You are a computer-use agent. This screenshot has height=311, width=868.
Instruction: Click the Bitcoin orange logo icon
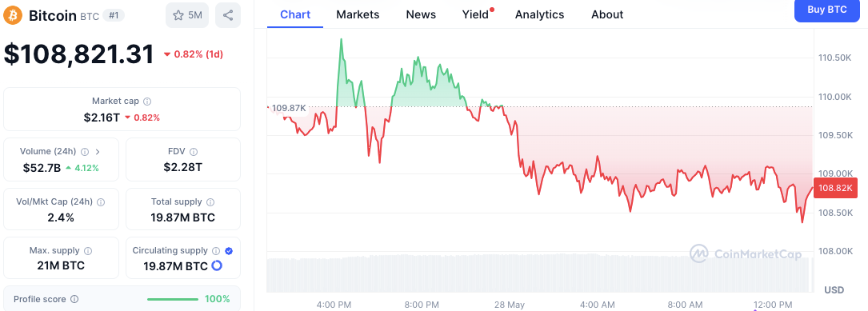pyautogui.click(x=13, y=15)
